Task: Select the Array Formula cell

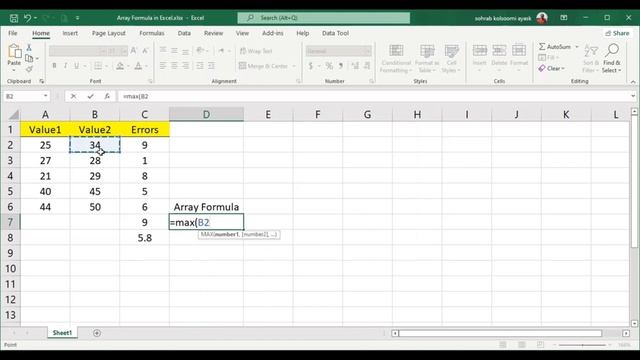Action: pyautogui.click(x=207, y=207)
